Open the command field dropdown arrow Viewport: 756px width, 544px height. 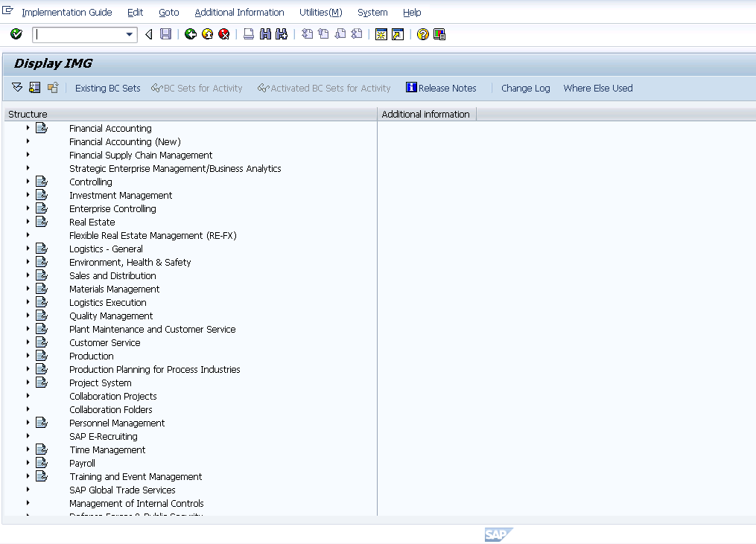point(129,34)
